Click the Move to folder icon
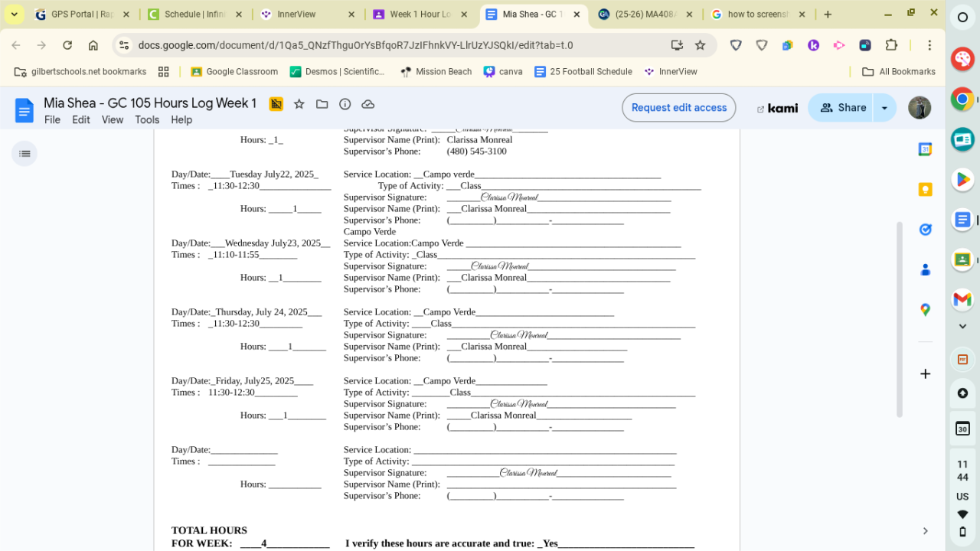Viewport: 980px width, 551px height. (322, 104)
